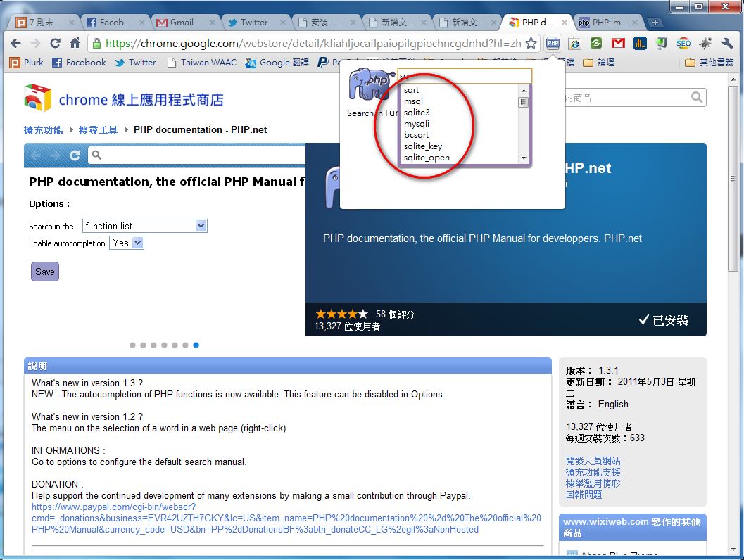744x560 pixels.
Task: Open the 'Yes' autocompletion dropdown in preview
Action: 127,243
